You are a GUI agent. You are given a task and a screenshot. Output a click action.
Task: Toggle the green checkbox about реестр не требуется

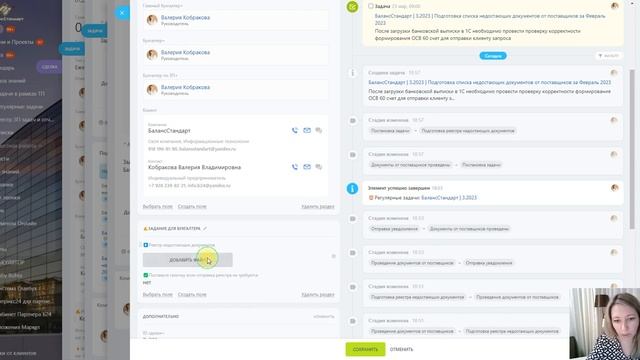click(146, 275)
